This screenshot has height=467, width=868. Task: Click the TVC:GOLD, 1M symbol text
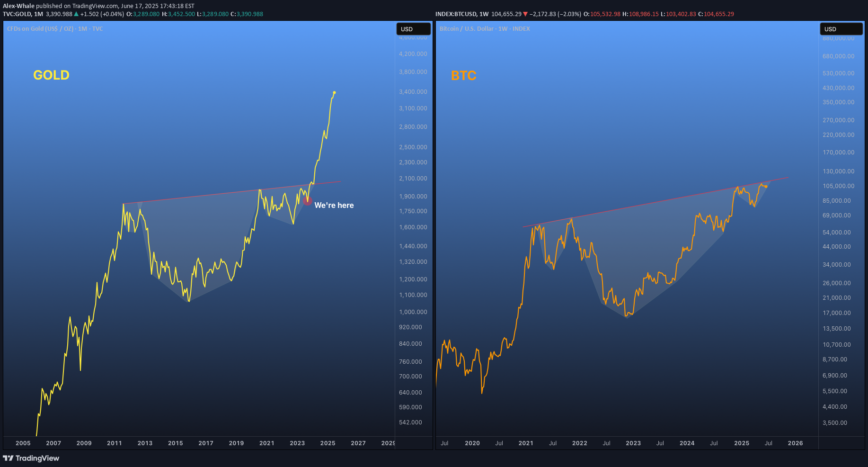click(x=23, y=14)
